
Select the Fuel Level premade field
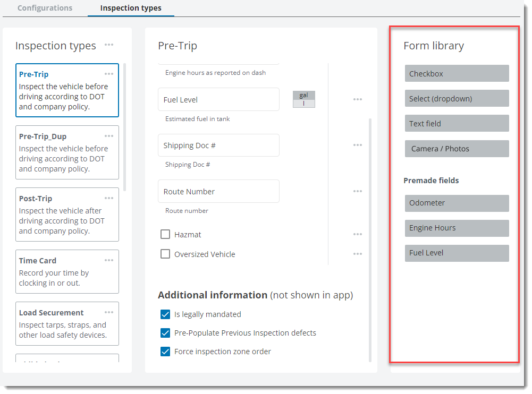point(457,253)
